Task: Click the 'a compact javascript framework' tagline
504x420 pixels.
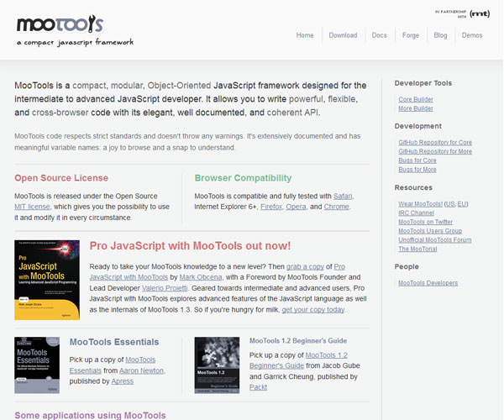Action: tap(75, 42)
